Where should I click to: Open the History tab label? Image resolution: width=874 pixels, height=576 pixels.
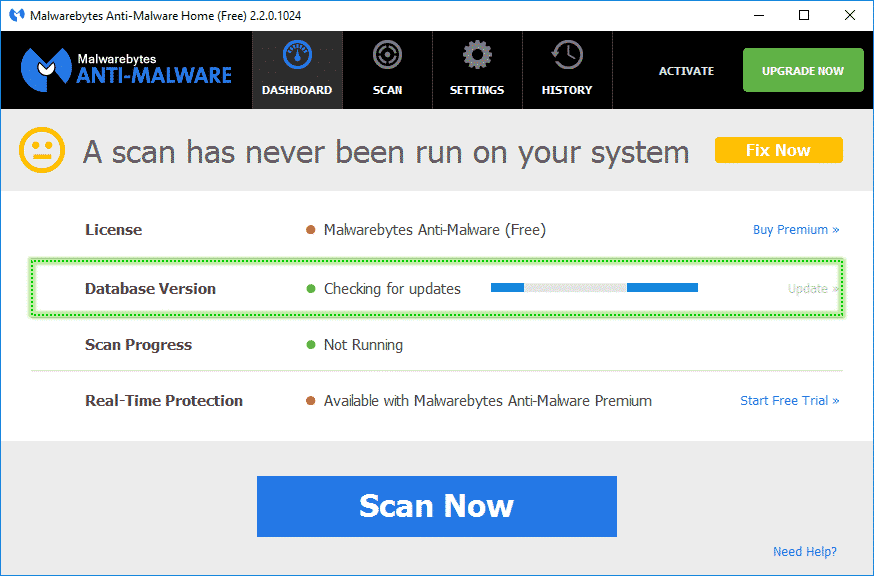click(x=567, y=90)
